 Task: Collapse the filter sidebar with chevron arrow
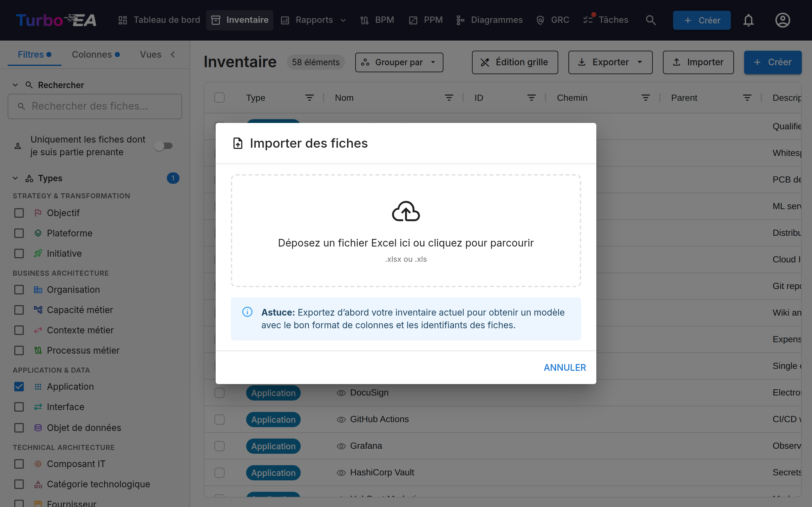[x=173, y=54]
